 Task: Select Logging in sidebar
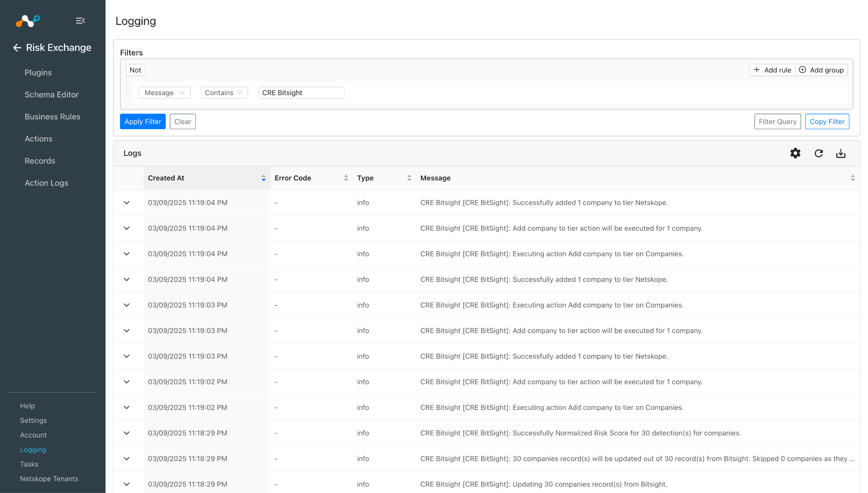pos(33,450)
